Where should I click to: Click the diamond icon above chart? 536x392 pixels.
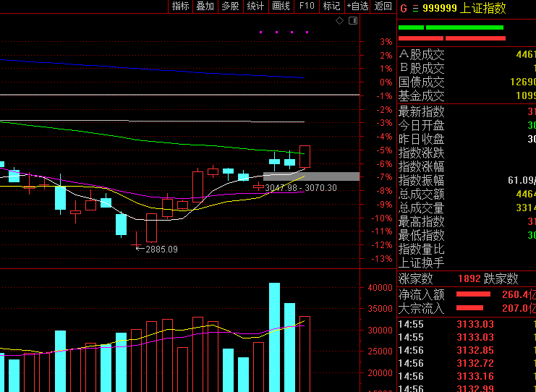pos(339,21)
